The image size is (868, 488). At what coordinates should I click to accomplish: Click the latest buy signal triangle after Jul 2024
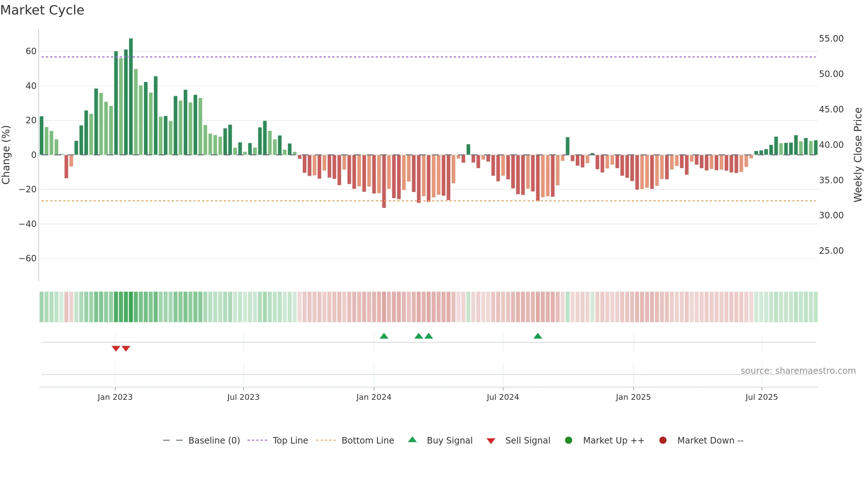[538, 336]
